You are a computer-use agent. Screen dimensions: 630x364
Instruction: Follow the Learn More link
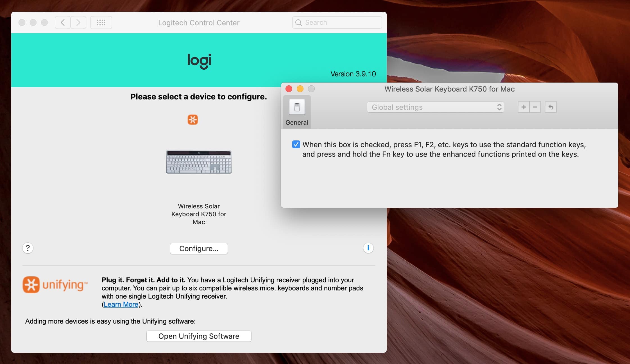121,304
